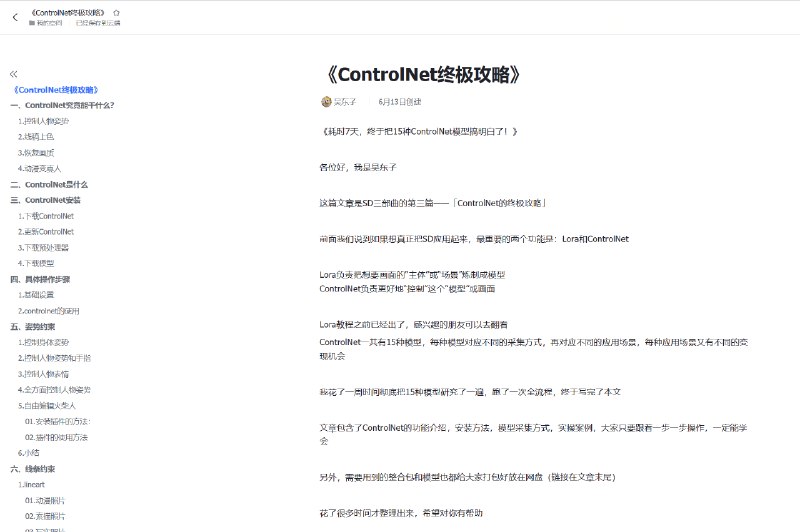Click paragraph starting ControlNet一共有15种模型
This screenshot has width=800, height=532.
click(x=534, y=349)
